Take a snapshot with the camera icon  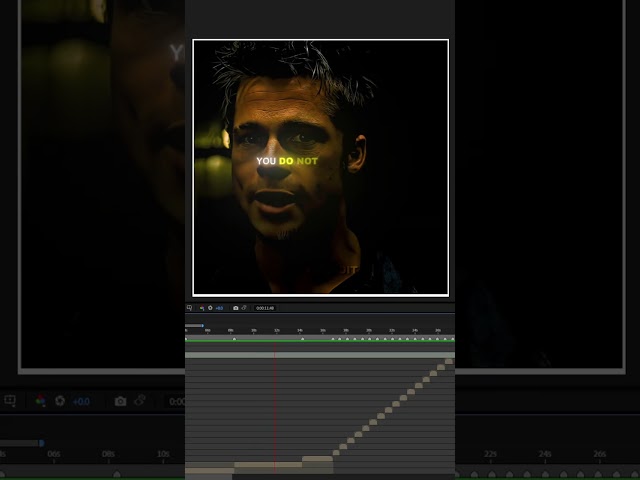point(236,308)
